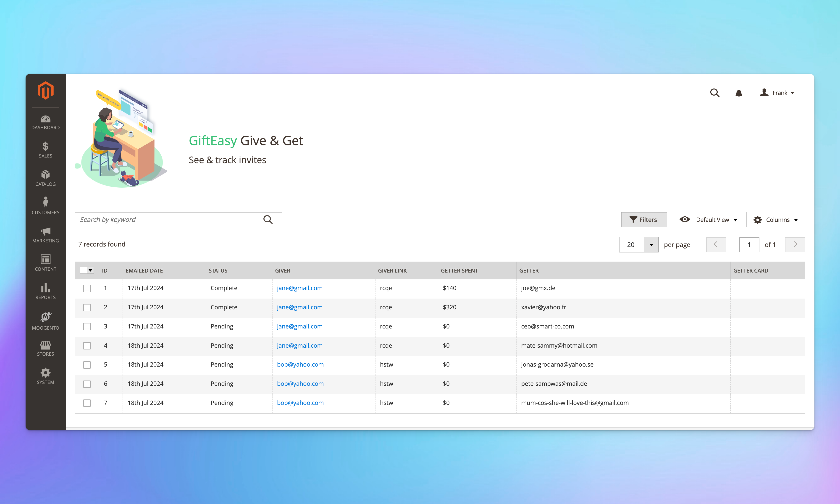
Task: Select the $320 getter spent cell
Action: [477, 307]
